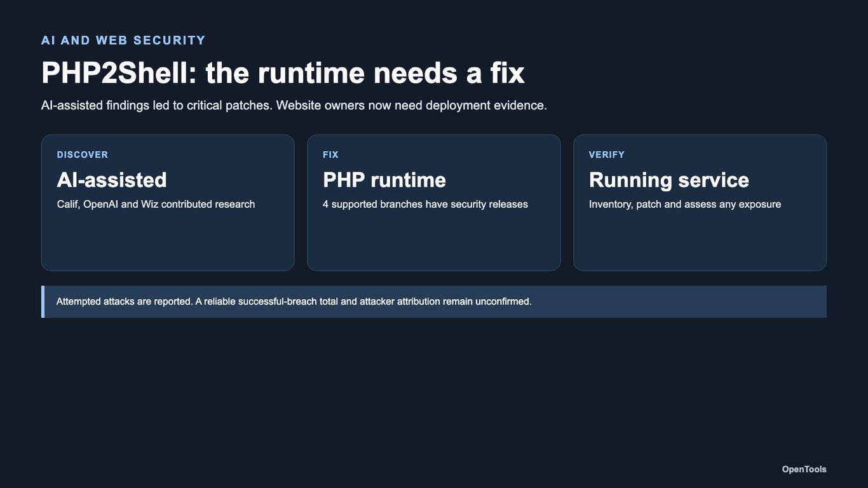Click 'Inventory, patch and assess any exposure' text

(685, 205)
